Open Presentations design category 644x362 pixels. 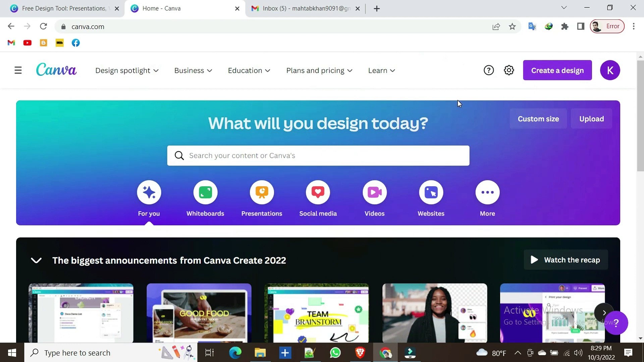(262, 192)
